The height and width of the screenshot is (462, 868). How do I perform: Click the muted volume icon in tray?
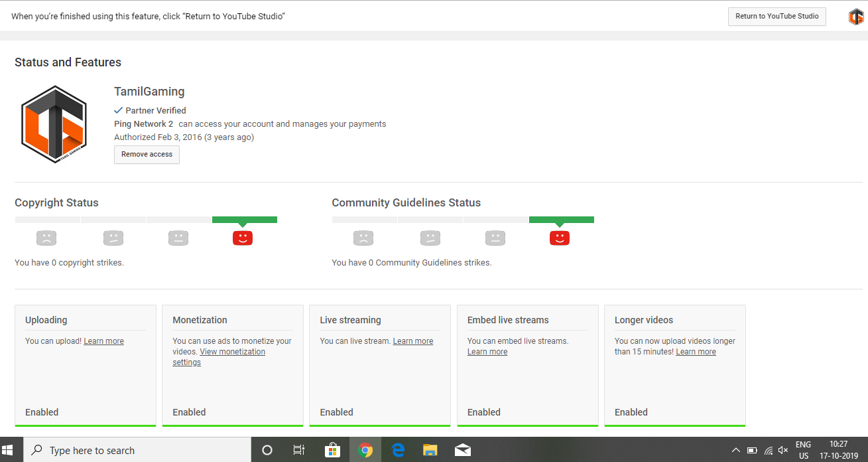pyautogui.click(x=783, y=450)
